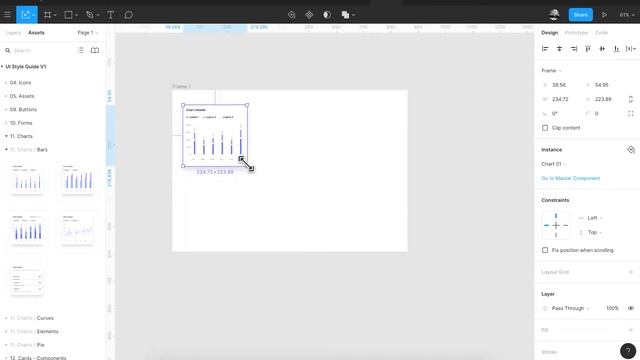640x360 pixels.
Task: Click the width field 234.72
Action: tap(560, 99)
